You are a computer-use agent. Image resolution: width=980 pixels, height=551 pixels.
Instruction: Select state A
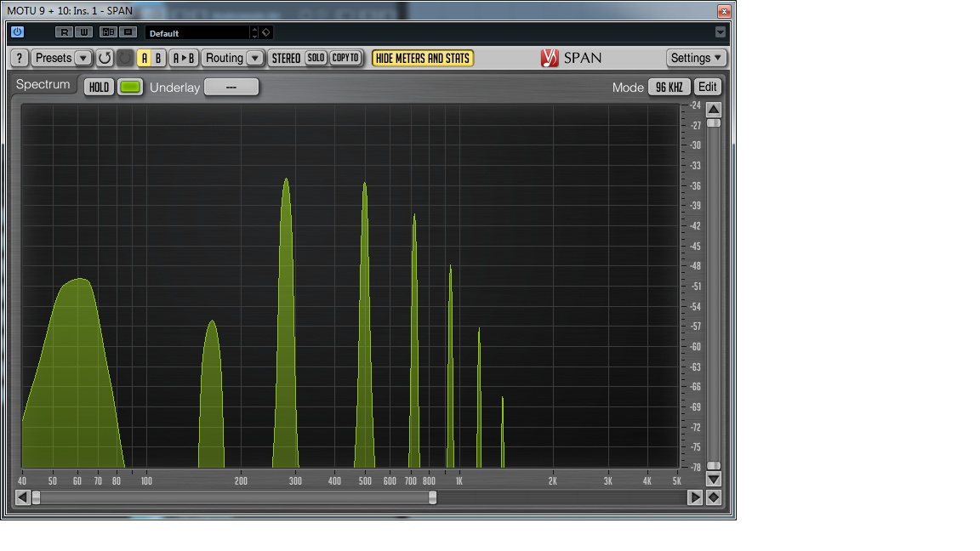(x=145, y=58)
